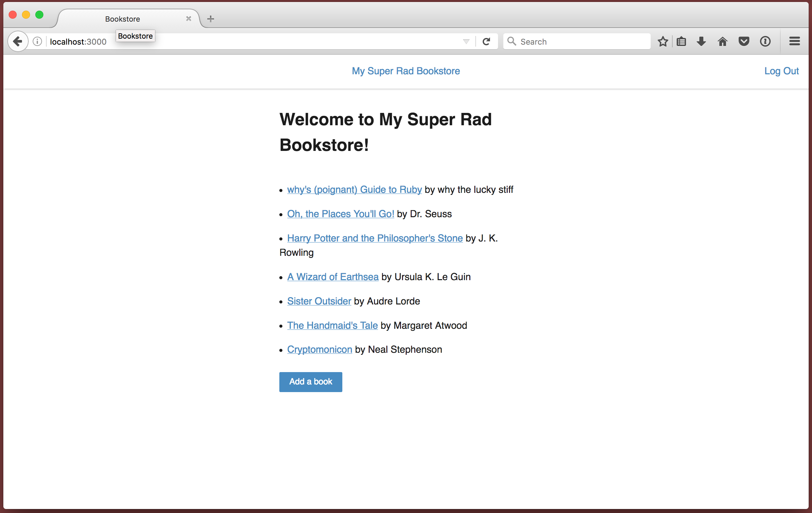This screenshot has width=812, height=513.
Task: Click the Log Out link
Action: point(782,71)
